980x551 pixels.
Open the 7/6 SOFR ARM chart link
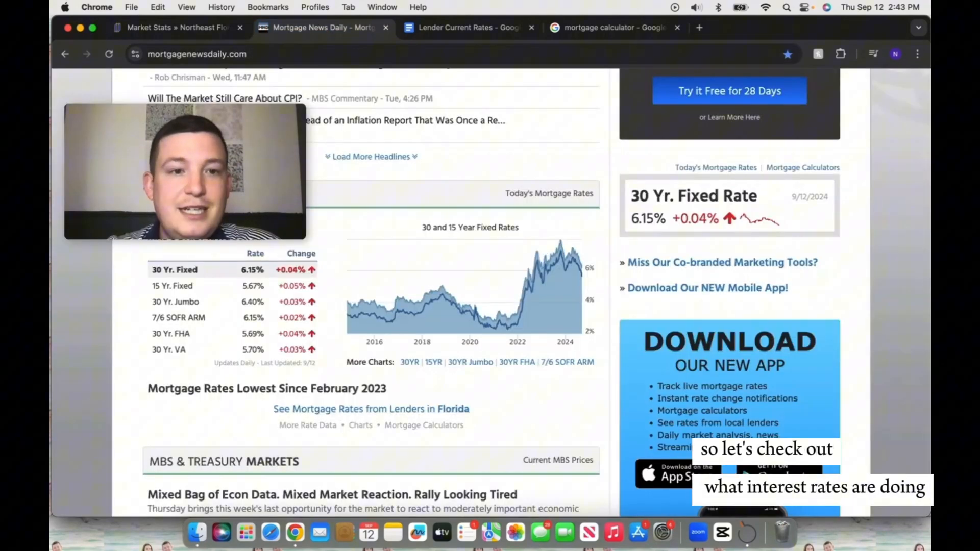568,362
